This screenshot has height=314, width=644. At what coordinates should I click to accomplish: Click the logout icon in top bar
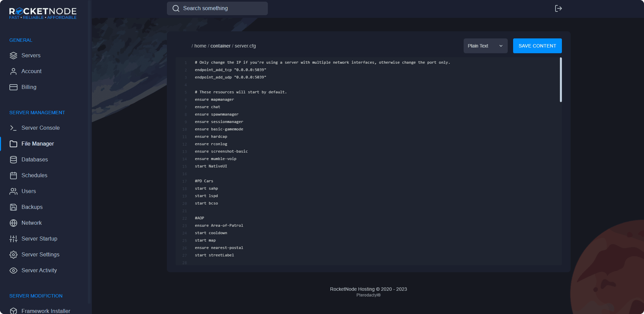pos(558,8)
